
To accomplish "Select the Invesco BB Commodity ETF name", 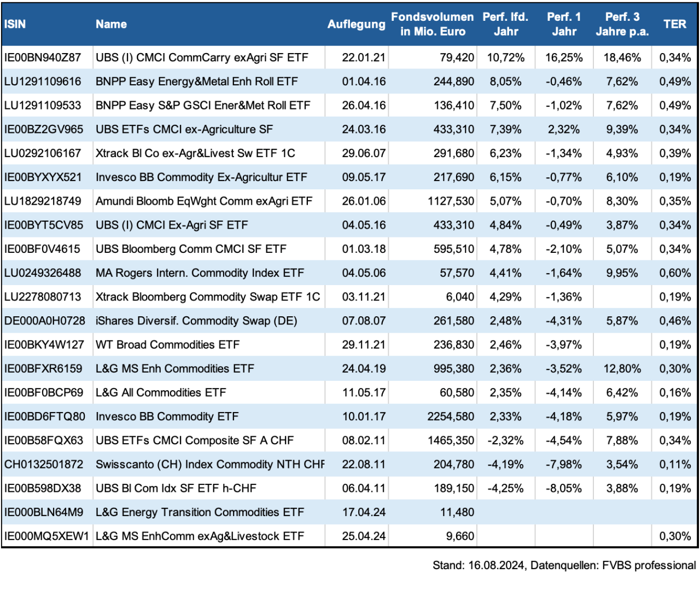I will [167, 417].
